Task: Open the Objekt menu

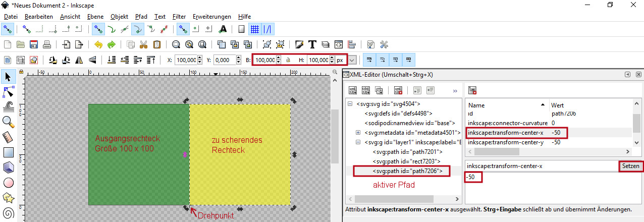Action: pyautogui.click(x=120, y=17)
